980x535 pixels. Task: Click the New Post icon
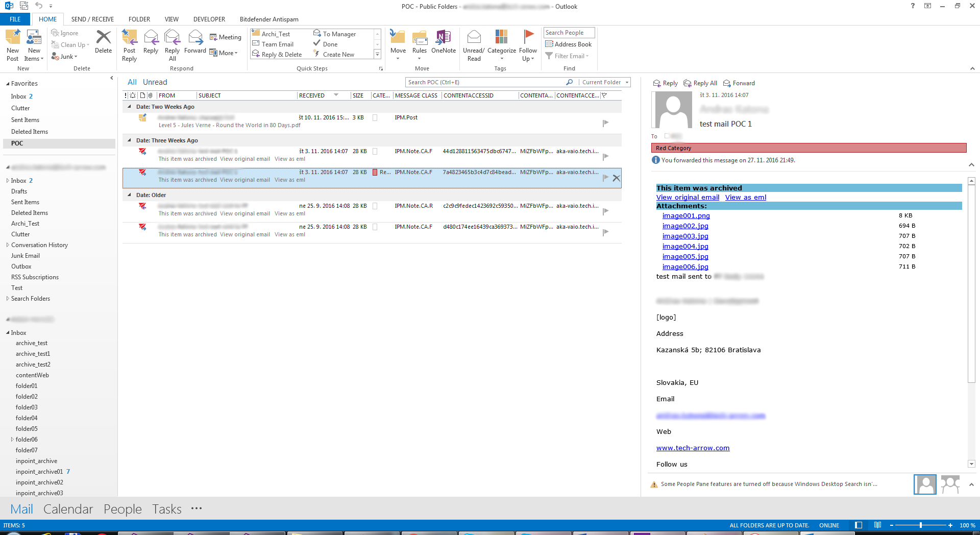[x=13, y=38]
